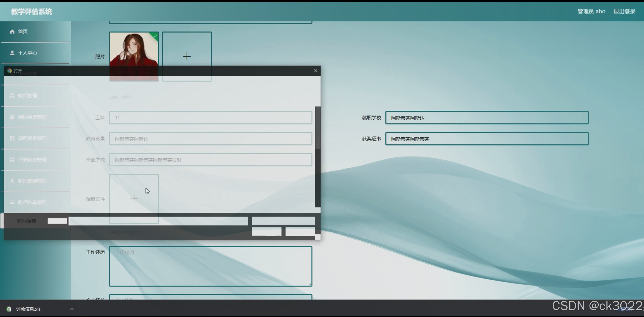Click the 评教信息.xls spreadsheet file icon
The width and height of the screenshot is (644, 317).
(x=9, y=309)
